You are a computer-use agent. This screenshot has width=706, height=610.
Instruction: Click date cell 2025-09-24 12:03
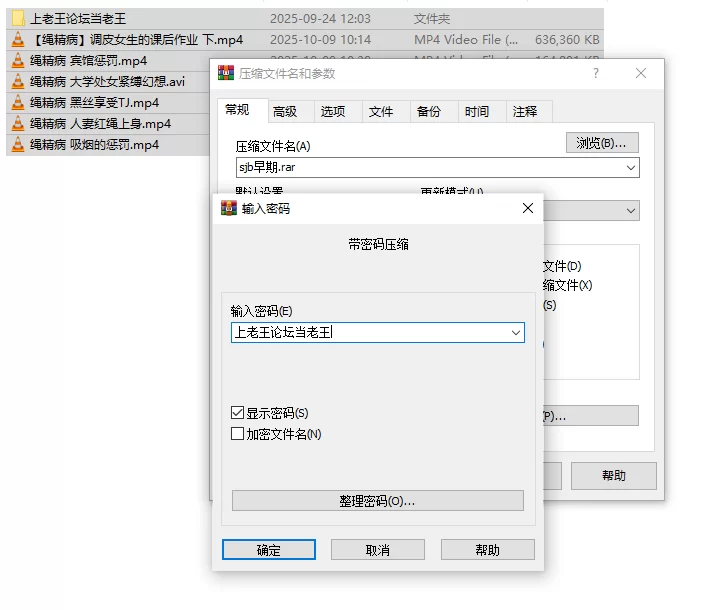320,18
